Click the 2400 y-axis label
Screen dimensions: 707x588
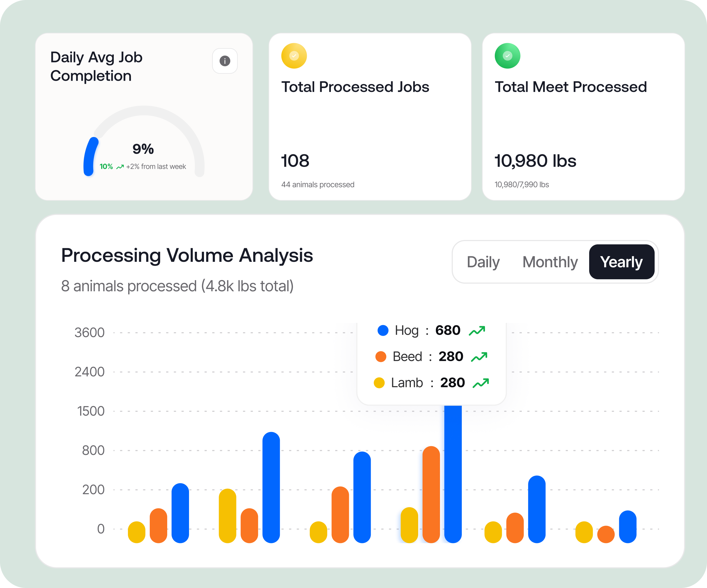(89, 372)
